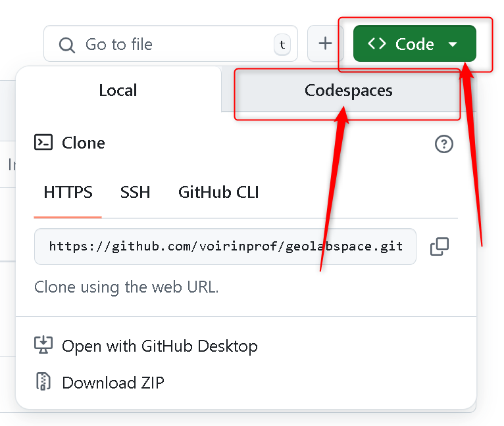Click the 't' keyboard shortcut hint
This screenshot has height=426, width=504.
(282, 44)
